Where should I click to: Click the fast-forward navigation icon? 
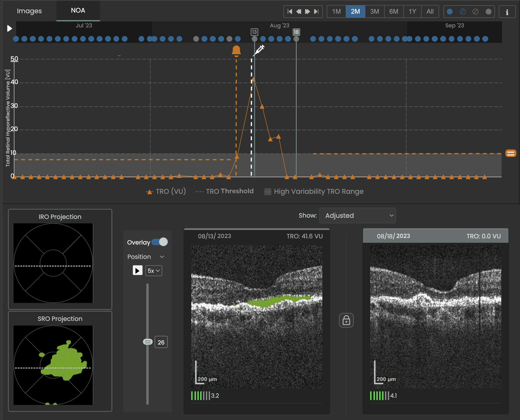[307, 12]
